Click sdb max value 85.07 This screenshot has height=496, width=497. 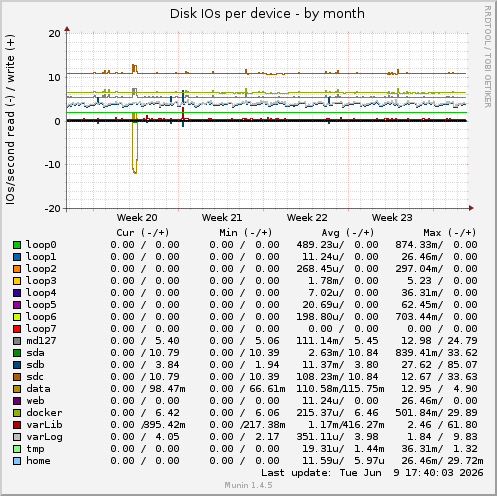point(463,365)
